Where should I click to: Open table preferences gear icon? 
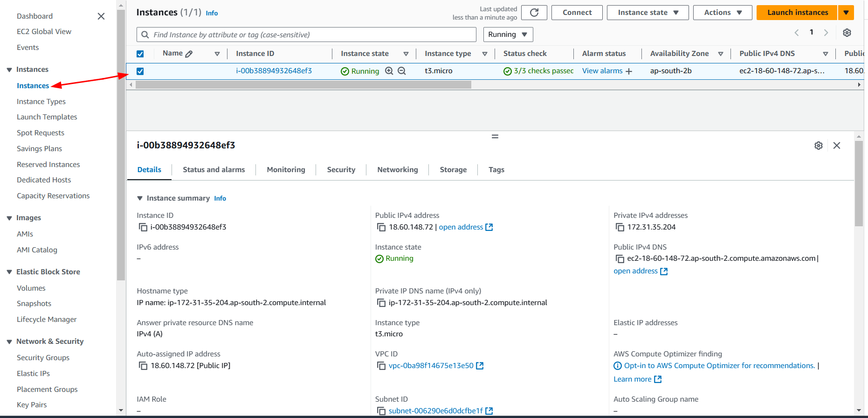(847, 33)
